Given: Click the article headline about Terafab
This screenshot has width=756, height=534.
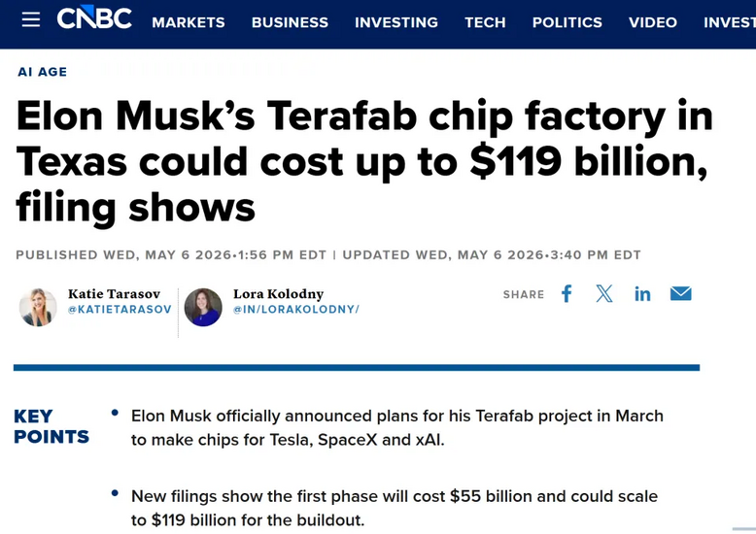Looking at the screenshot, I should 364,162.
